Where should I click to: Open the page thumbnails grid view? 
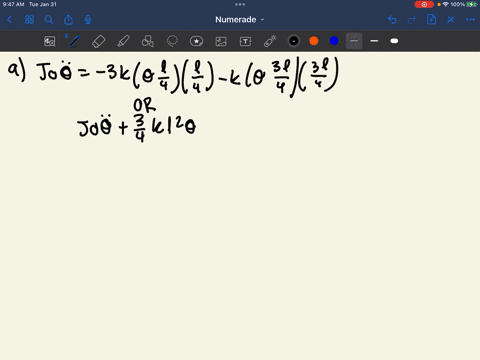(29, 20)
